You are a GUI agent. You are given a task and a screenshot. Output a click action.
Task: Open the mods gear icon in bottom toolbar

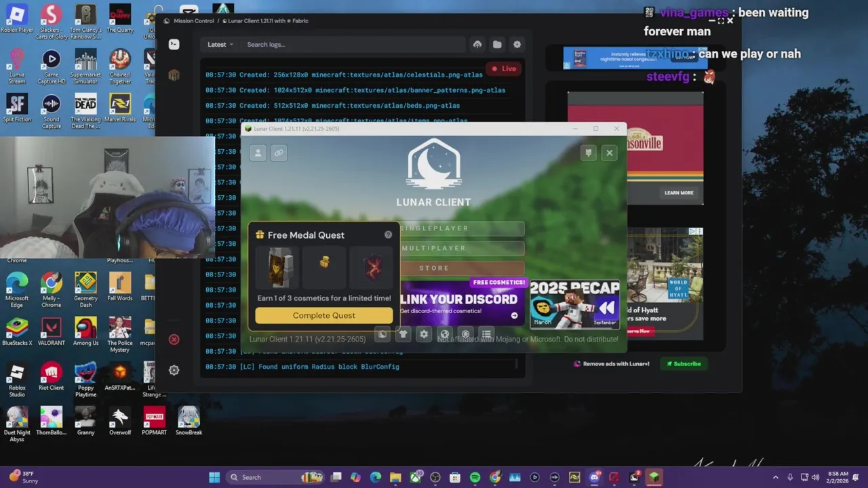click(x=424, y=334)
